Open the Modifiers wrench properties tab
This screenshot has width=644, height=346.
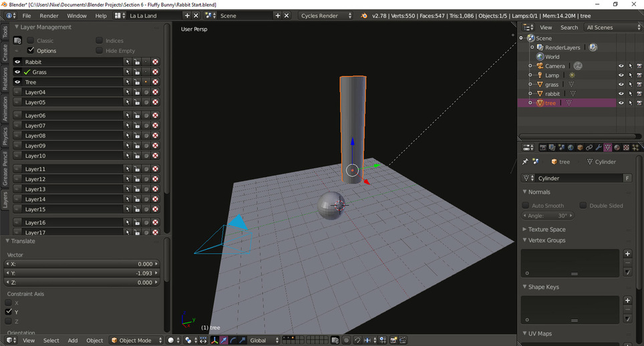click(599, 148)
